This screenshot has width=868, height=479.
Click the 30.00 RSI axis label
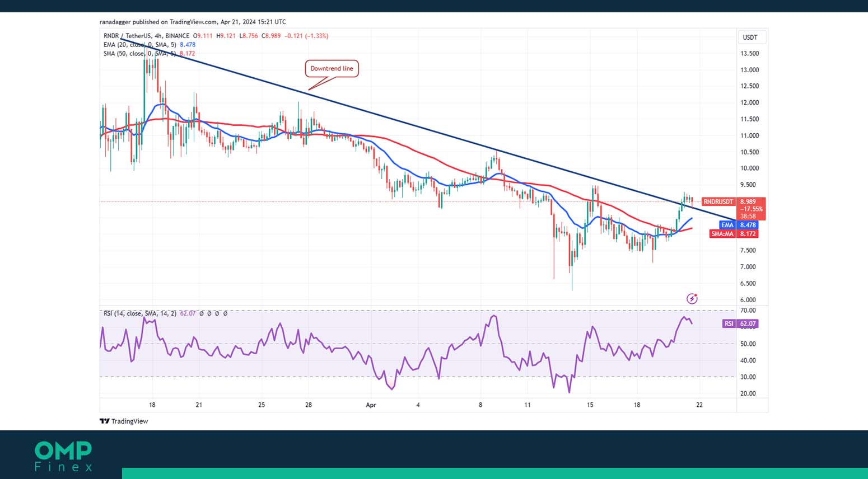748,377
